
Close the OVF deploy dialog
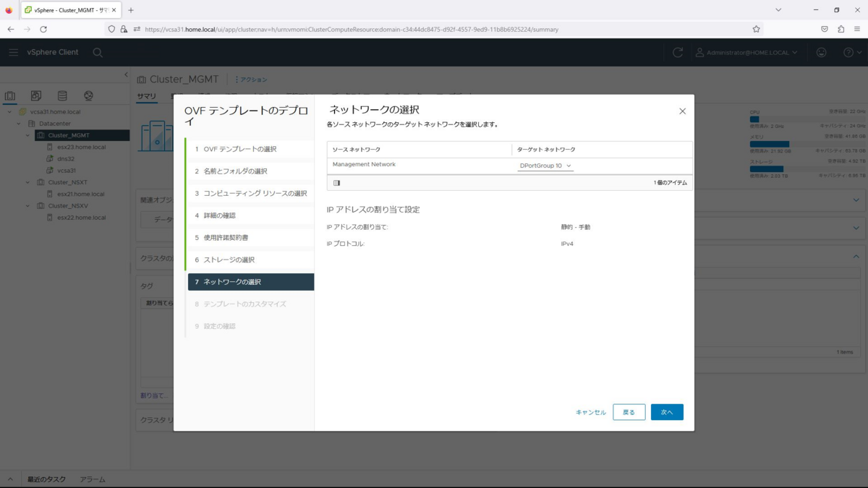tap(682, 111)
